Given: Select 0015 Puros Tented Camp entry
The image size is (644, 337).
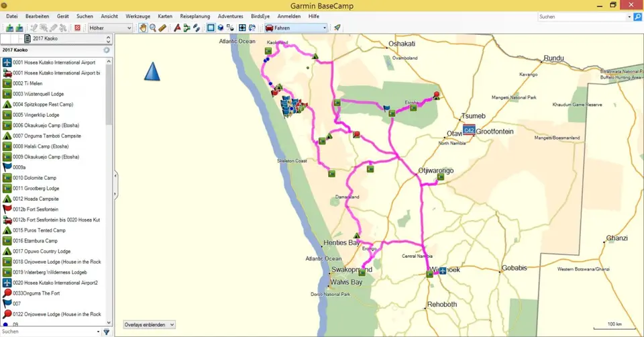Looking at the screenshot, I should point(54,230).
